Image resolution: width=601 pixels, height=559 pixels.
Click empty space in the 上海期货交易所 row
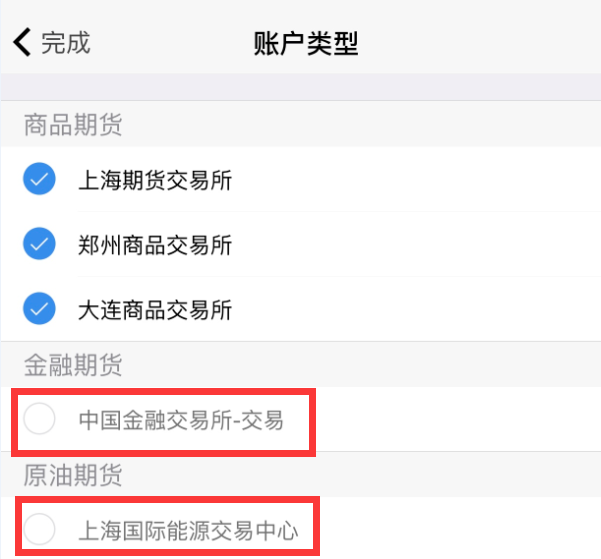(420, 181)
